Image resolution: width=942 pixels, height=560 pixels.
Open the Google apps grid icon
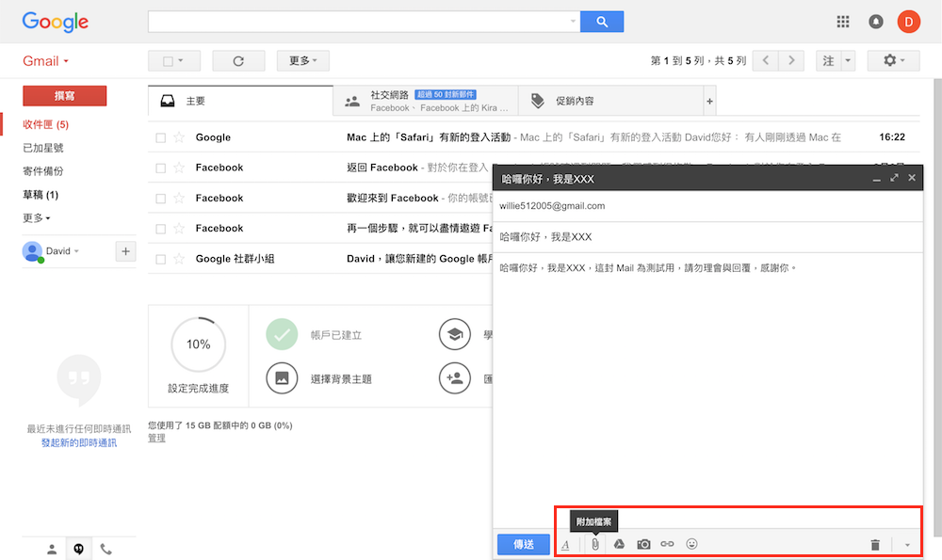point(843,22)
